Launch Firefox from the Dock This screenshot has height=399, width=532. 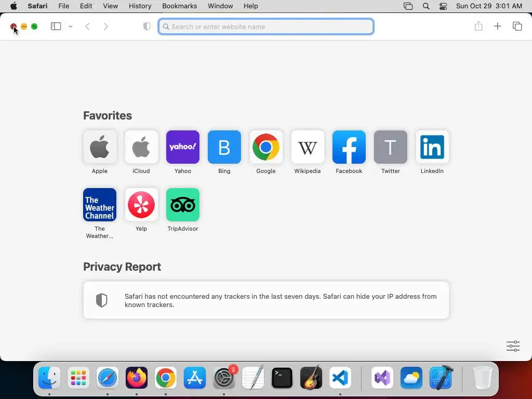click(137, 378)
